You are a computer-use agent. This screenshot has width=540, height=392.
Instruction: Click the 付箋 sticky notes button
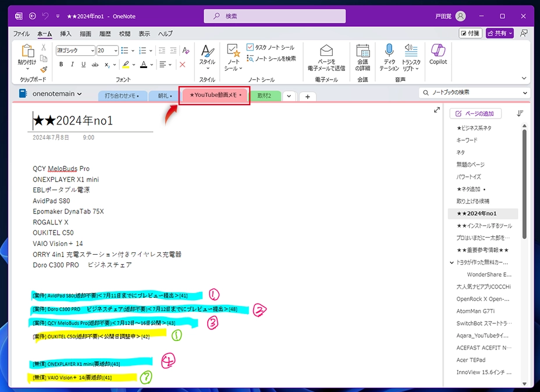tap(470, 33)
